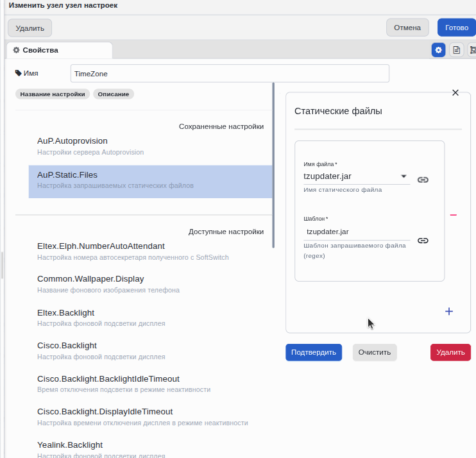Click the partially visible rightmost toolbar icon

(x=472, y=50)
